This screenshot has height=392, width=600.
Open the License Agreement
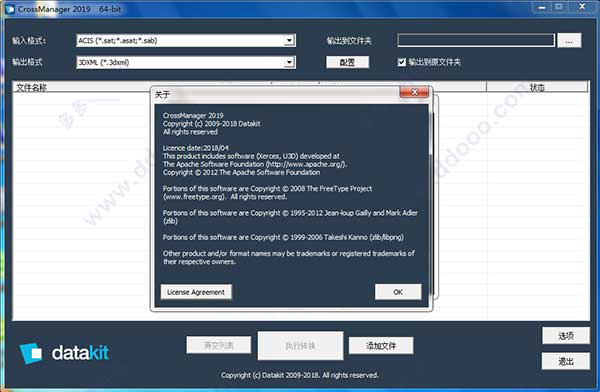pos(196,292)
